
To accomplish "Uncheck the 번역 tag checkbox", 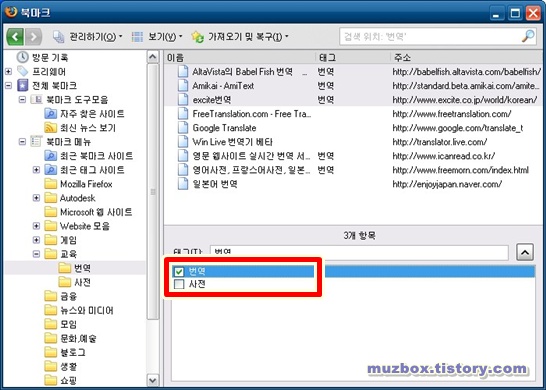I will (x=179, y=271).
